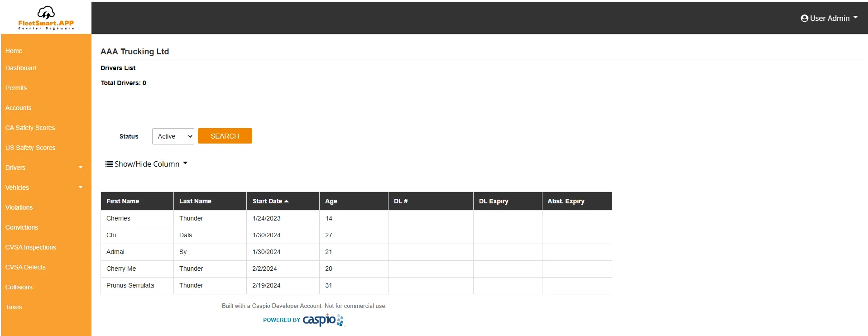The image size is (868, 336).
Task: Click the Cherry Me name cell
Action: click(x=137, y=269)
